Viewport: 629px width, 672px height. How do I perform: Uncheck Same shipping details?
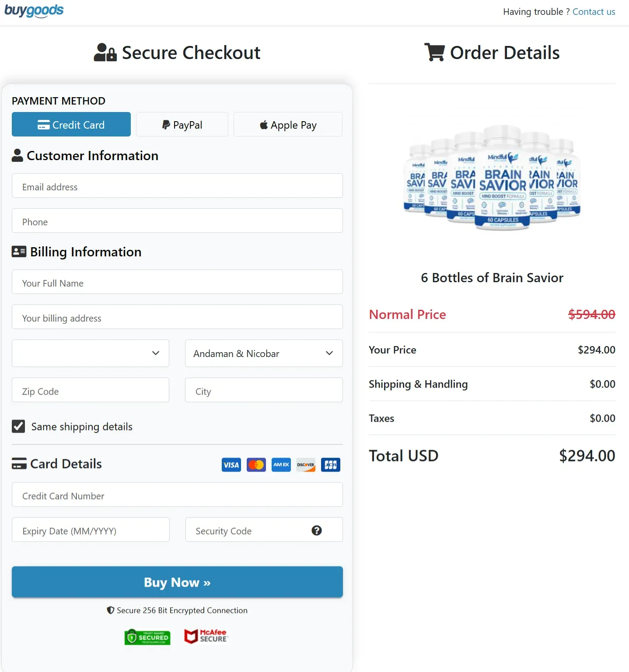18,426
